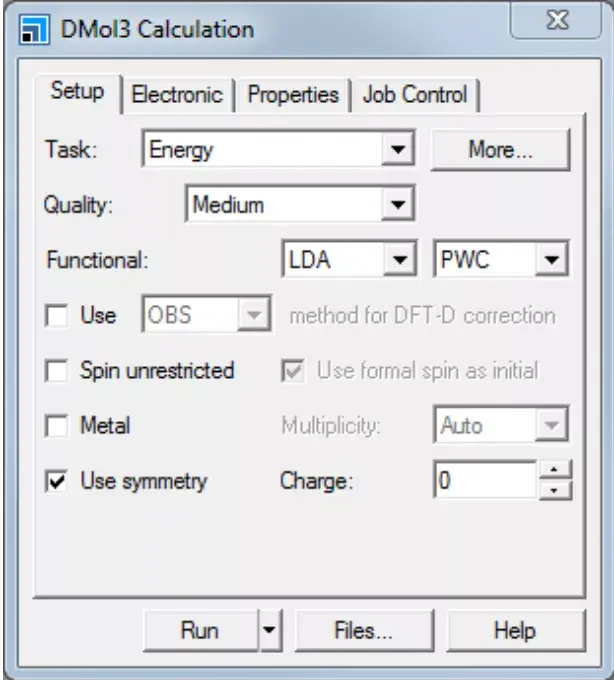This screenshot has height=680, width=614.
Task: Switch to the Electronic tab
Action: [x=177, y=96]
